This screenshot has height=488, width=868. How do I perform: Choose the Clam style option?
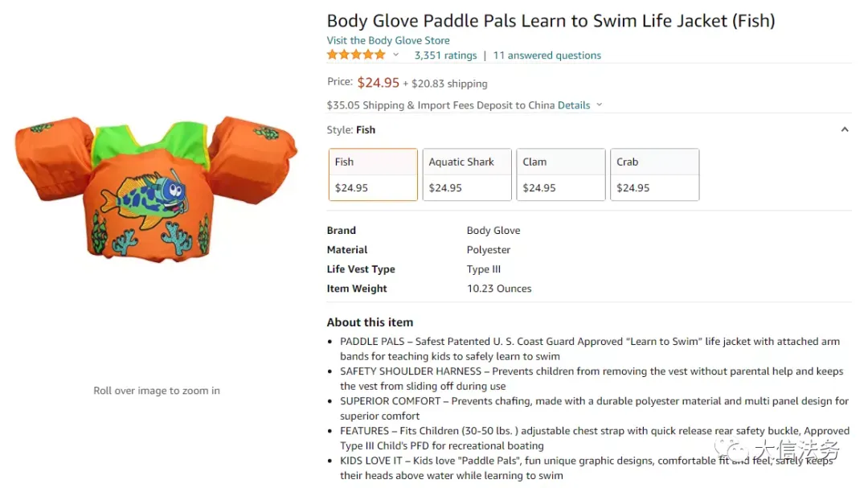(x=561, y=174)
